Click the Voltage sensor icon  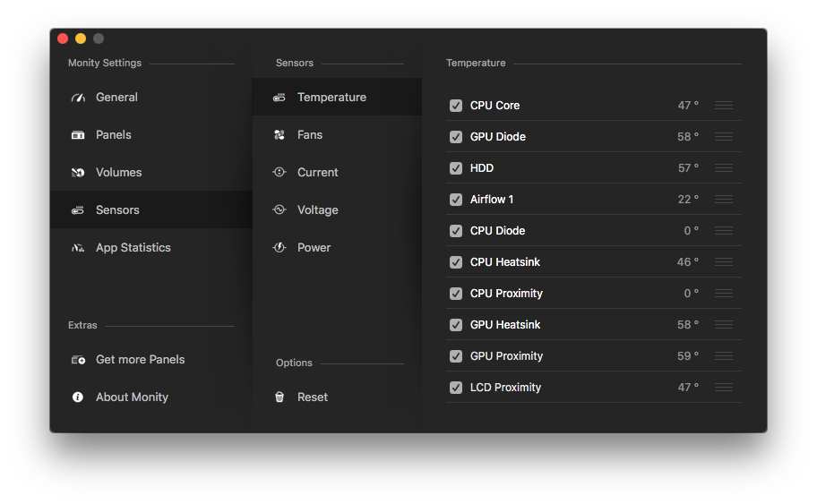click(x=279, y=210)
